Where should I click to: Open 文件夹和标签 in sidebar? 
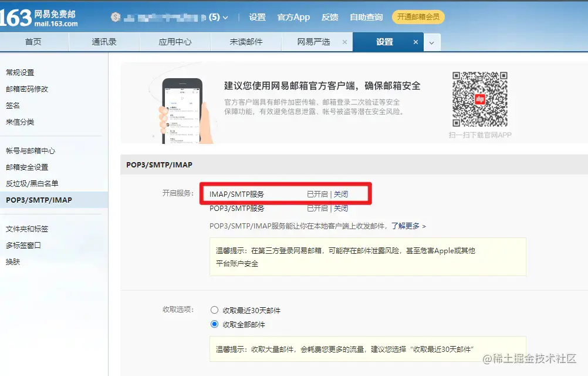27,229
